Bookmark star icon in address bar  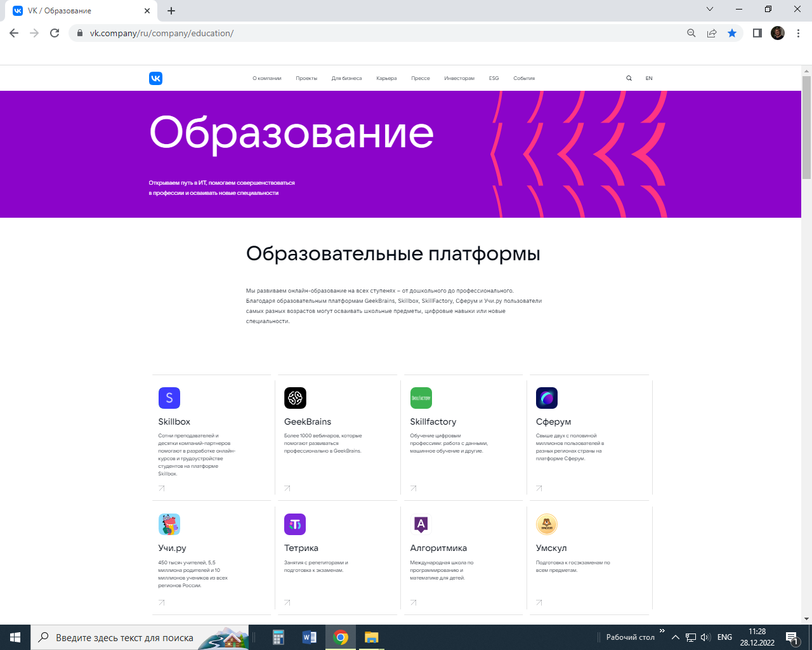click(x=732, y=33)
